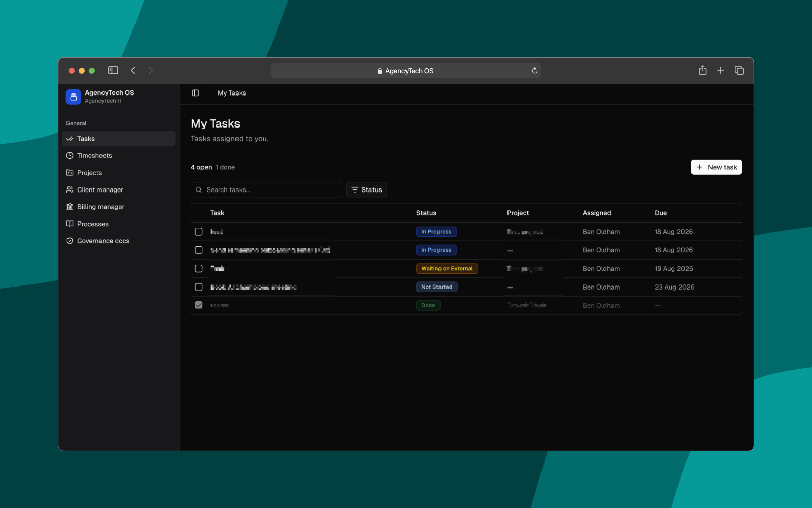Click the Waiting on External status badge
This screenshot has width=812, height=508.
click(447, 269)
